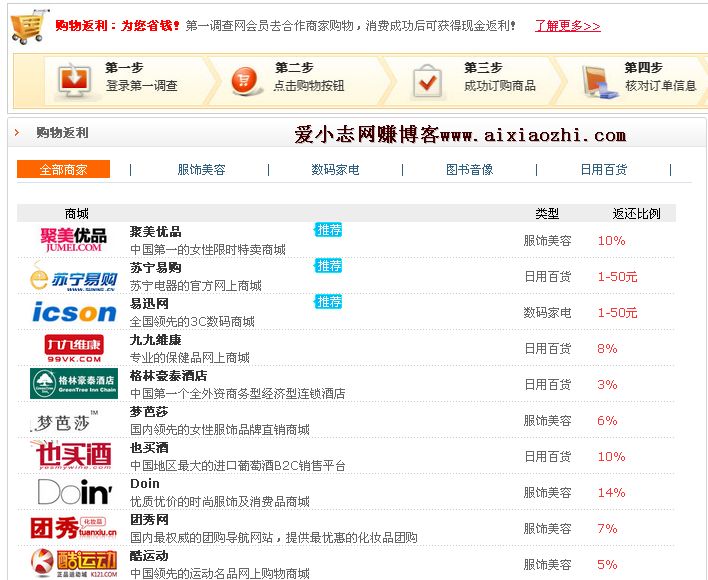Click the 第一步 登录第一调查 step label
The width and height of the screenshot is (708, 580).
pos(141,77)
